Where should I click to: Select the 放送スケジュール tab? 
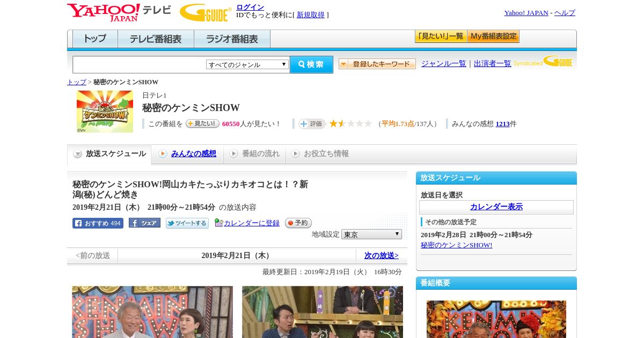tap(109, 154)
